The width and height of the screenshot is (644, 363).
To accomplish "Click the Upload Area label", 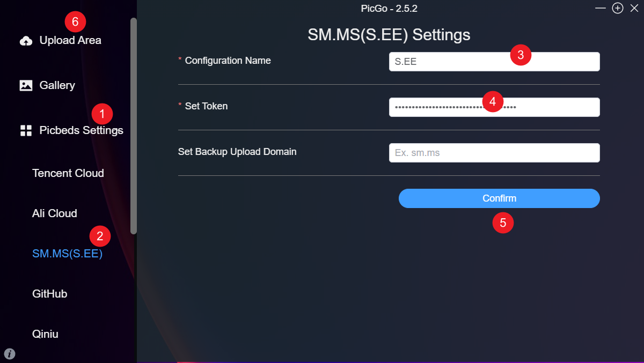I will [x=70, y=40].
